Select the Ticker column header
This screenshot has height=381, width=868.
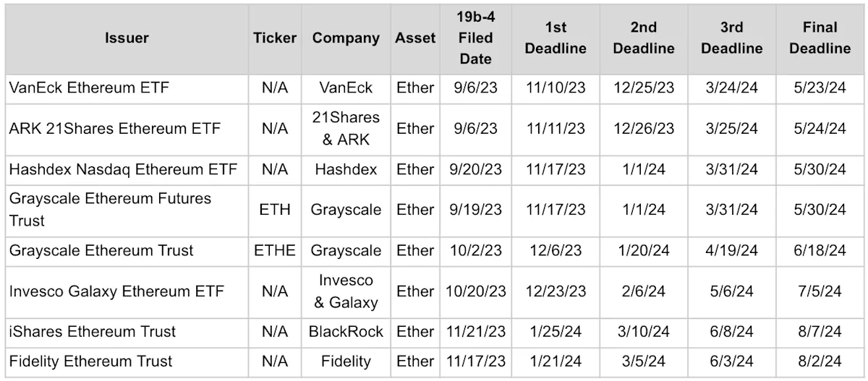(x=275, y=38)
